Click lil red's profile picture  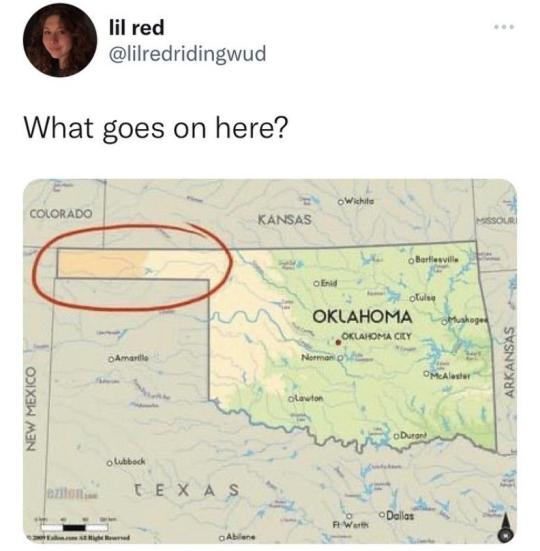(60, 40)
